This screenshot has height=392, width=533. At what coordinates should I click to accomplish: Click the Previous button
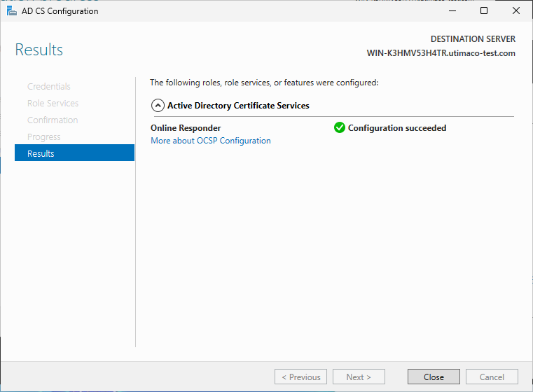click(x=300, y=377)
